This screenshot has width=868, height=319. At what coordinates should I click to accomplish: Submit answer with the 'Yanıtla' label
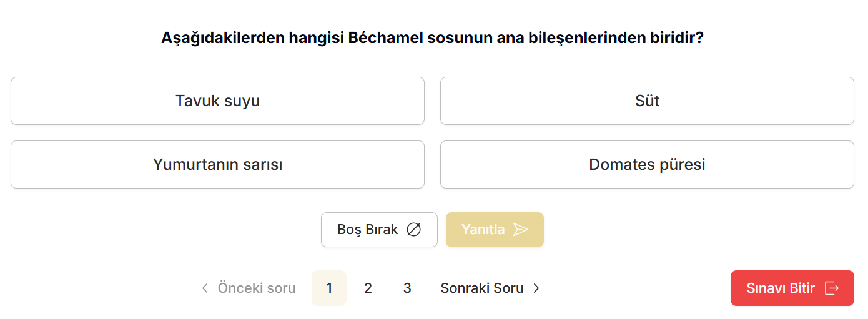483,230
